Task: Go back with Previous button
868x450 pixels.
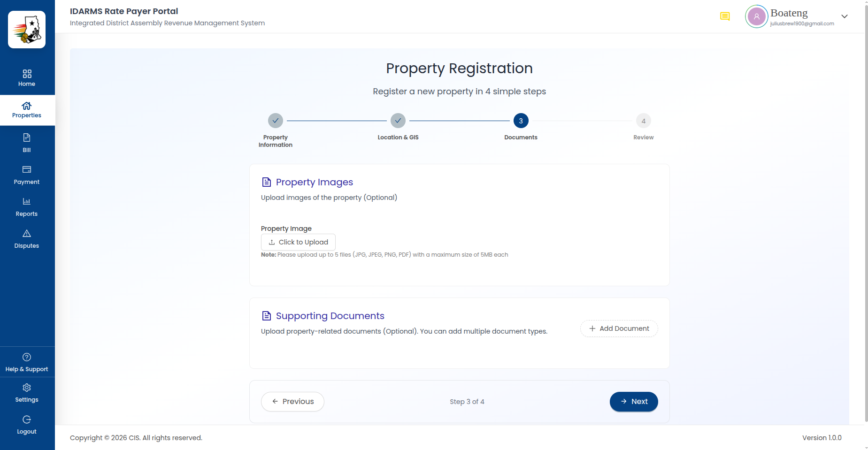Action: coord(292,402)
